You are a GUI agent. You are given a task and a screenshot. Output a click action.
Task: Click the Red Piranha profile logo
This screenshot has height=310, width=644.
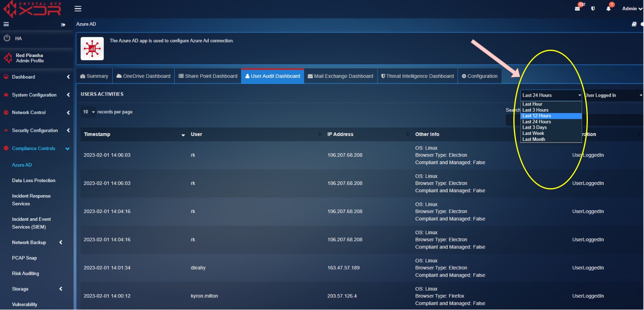tap(8, 58)
